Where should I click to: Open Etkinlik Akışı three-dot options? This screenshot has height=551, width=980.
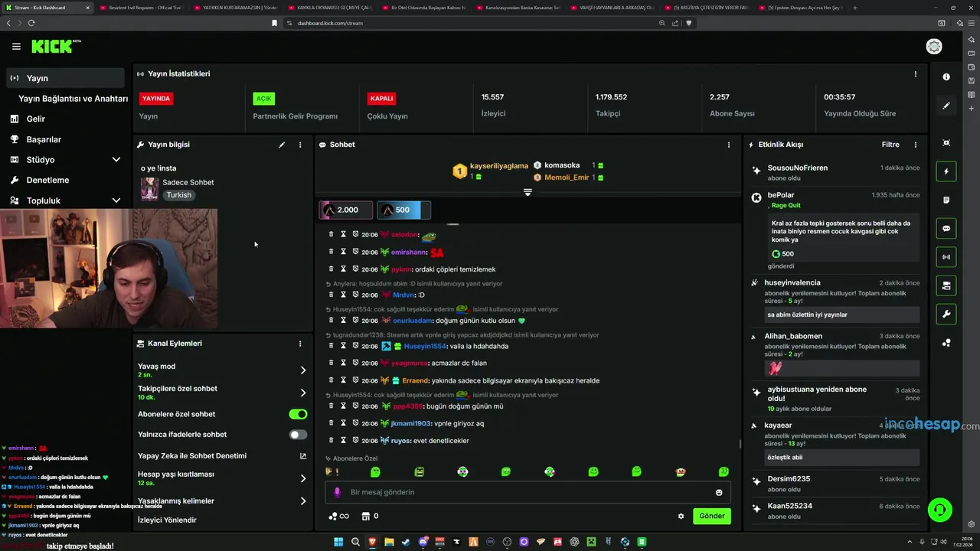coord(915,145)
